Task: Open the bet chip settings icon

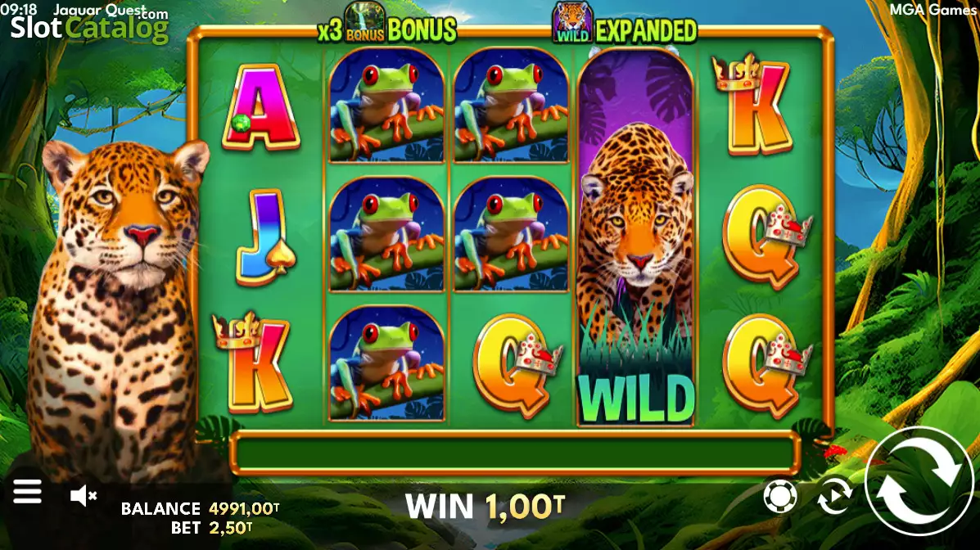Action: pyautogui.click(x=780, y=497)
